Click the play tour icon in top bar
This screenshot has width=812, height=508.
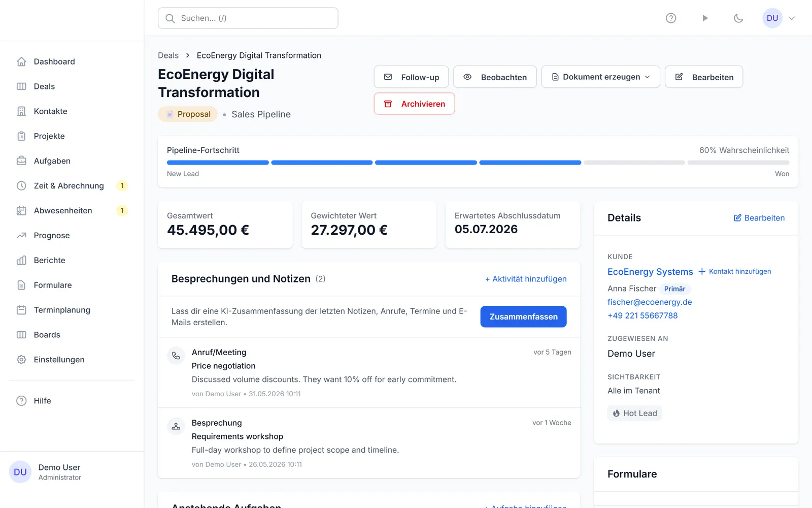(705, 18)
